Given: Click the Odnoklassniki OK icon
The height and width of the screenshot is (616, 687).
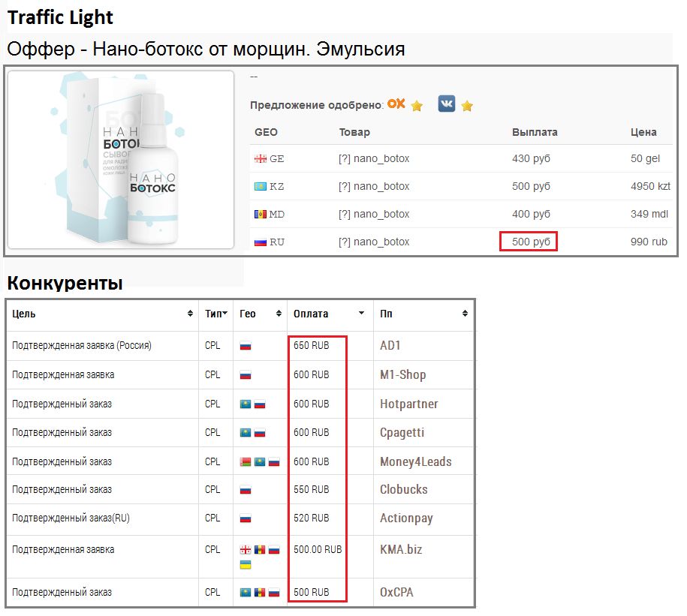Looking at the screenshot, I should 396,104.
